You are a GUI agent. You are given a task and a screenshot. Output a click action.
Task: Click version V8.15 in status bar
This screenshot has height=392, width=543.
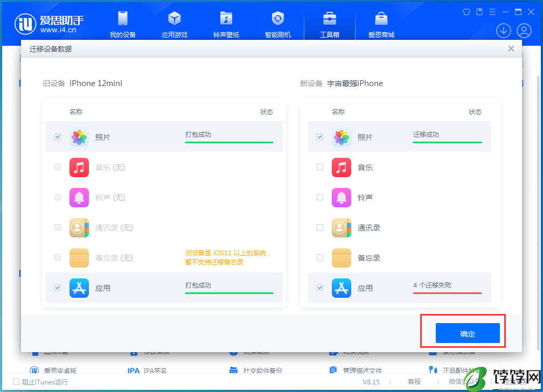click(x=371, y=382)
